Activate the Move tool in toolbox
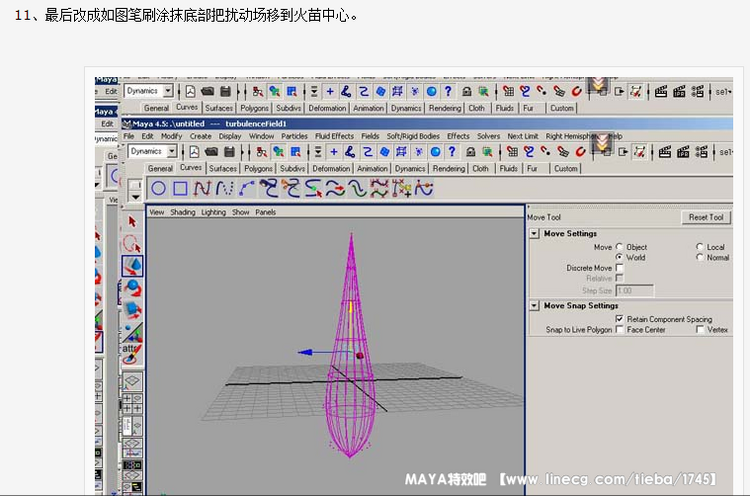 click(x=132, y=266)
